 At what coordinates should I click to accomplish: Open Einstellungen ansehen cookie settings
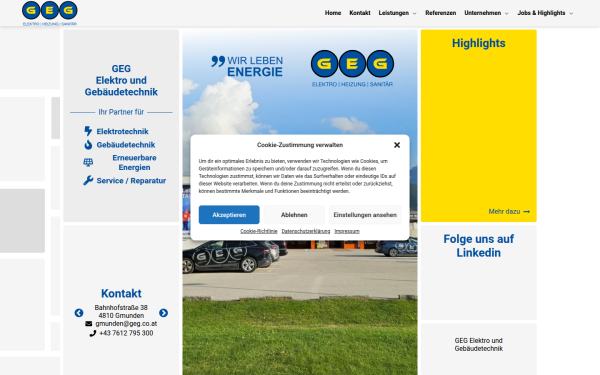365,215
